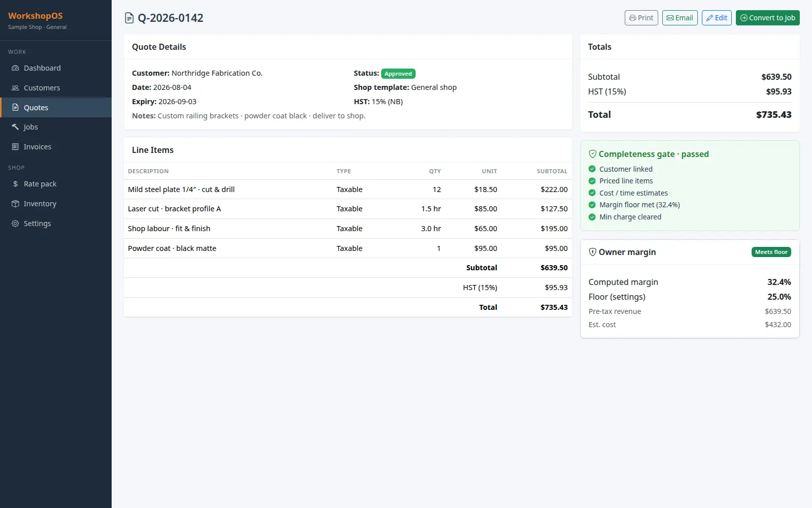
Task: Click the quote document icon beside Q-2026-0142
Action: tap(129, 18)
